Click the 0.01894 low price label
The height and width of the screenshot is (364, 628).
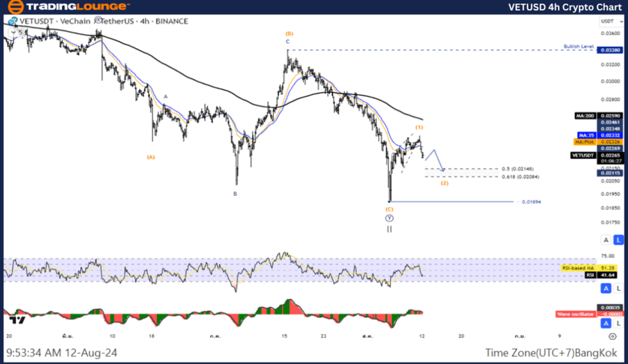(x=532, y=202)
